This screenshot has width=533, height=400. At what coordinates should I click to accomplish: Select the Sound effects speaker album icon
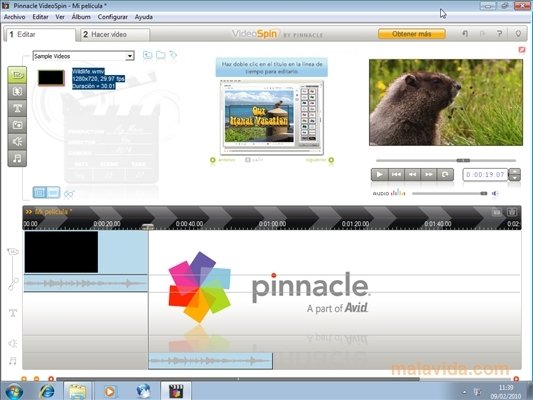click(x=17, y=141)
